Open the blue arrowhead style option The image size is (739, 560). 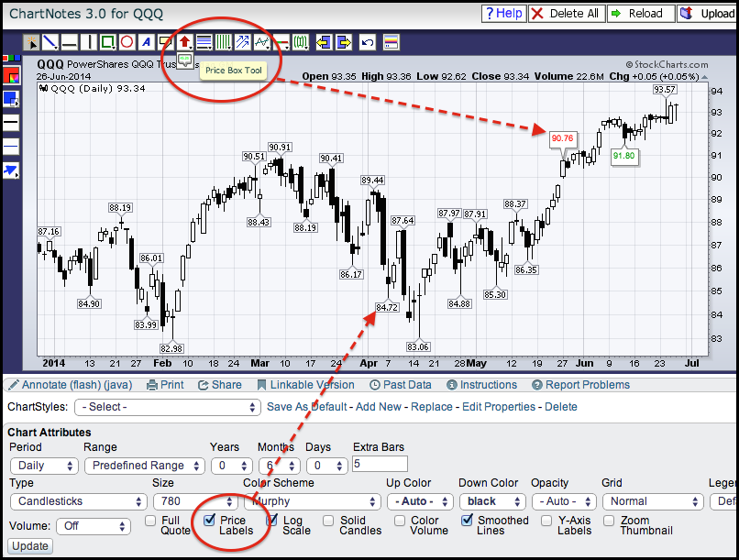[x=11, y=170]
